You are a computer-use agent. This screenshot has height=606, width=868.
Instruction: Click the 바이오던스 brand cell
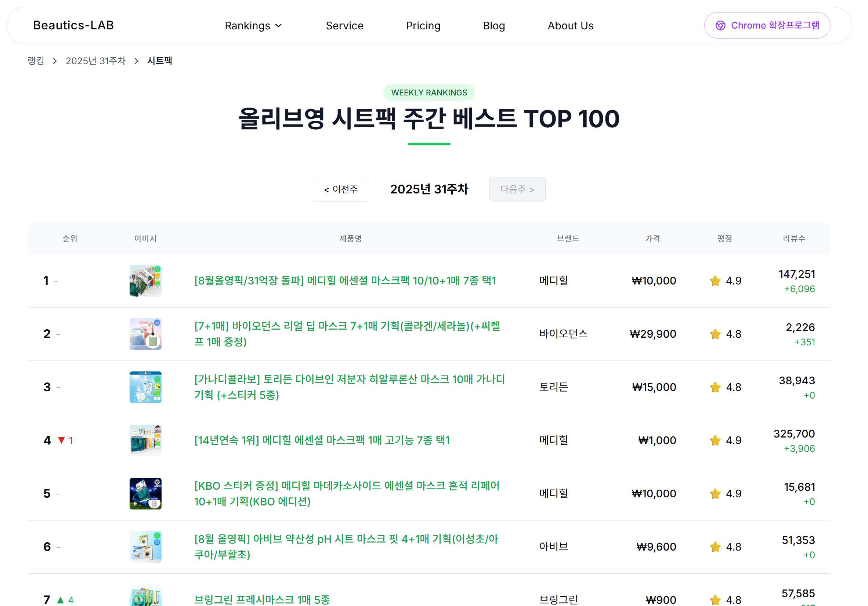563,334
